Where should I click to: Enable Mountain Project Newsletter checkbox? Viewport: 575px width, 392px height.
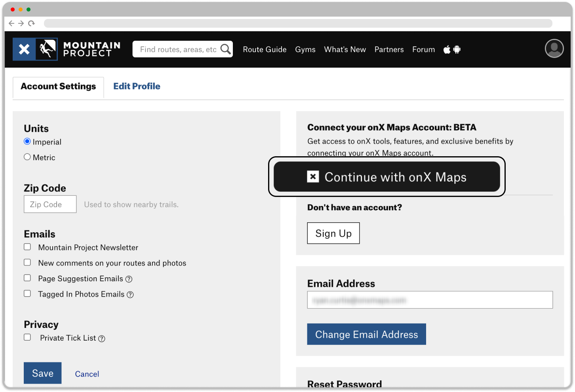(x=27, y=247)
